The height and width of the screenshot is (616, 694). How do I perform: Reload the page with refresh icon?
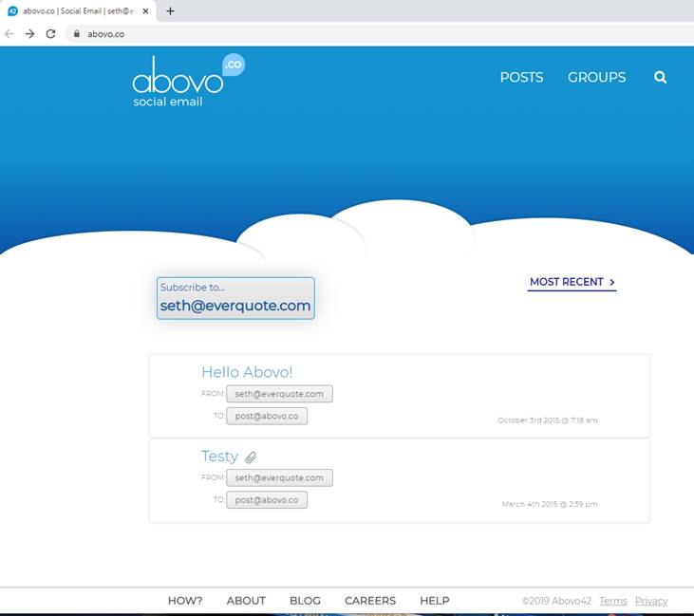(51, 33)
